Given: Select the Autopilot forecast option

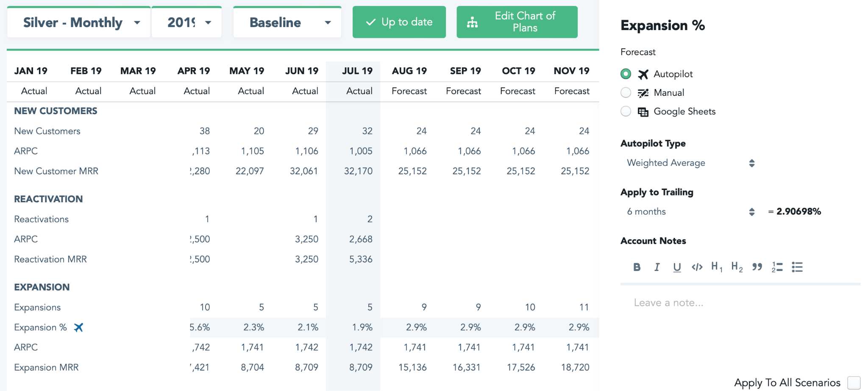Looking at the screenshot, I should pyautogui.click(x=626, y=74).
